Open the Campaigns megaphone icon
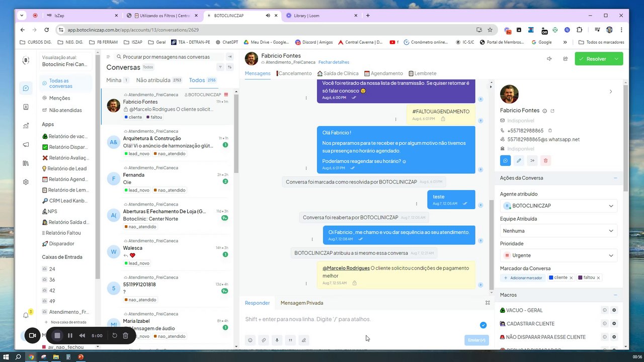Image resolution: width=644 pixels, height=362 pixels. 26,145
